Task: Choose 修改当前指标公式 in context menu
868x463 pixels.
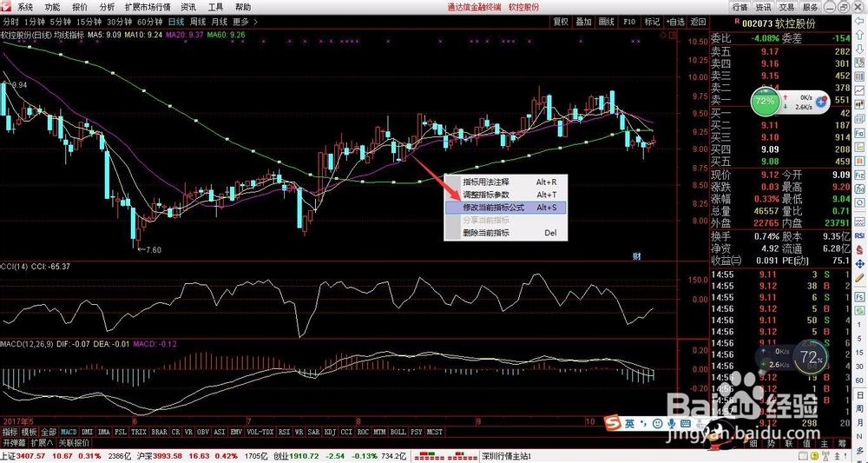Action: click(x=505, y=208)
